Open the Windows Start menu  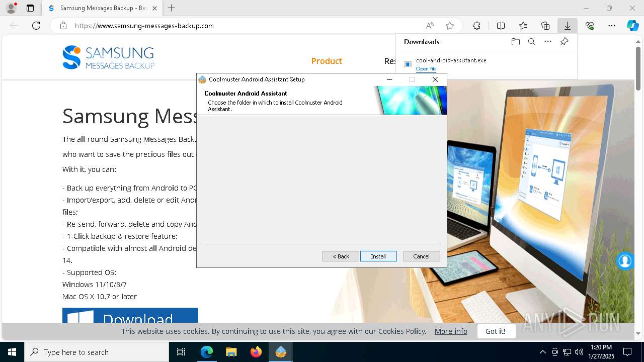point(12,352)
